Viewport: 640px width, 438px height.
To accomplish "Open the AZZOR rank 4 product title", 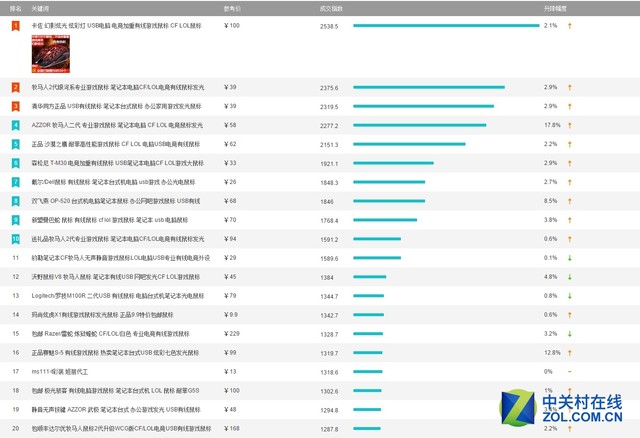I will (117, 125).
